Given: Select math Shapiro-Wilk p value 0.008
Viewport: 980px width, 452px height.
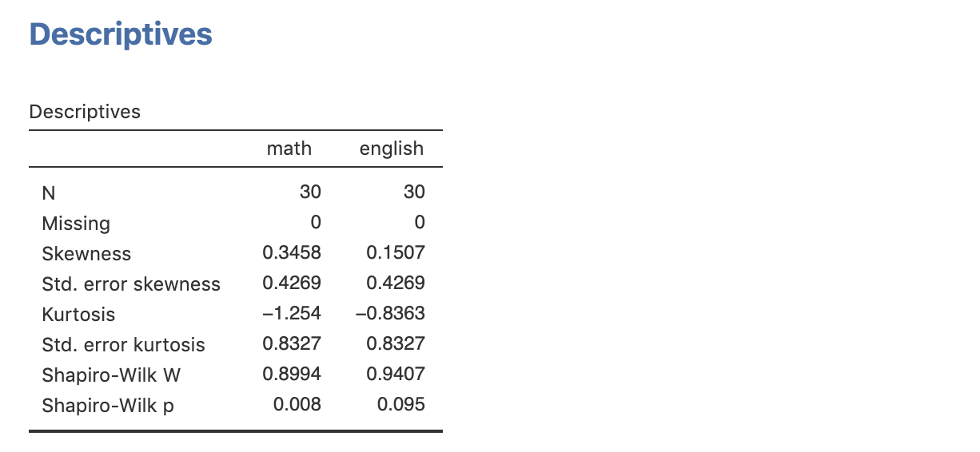Looking at the screenshot, I should 297,404.
